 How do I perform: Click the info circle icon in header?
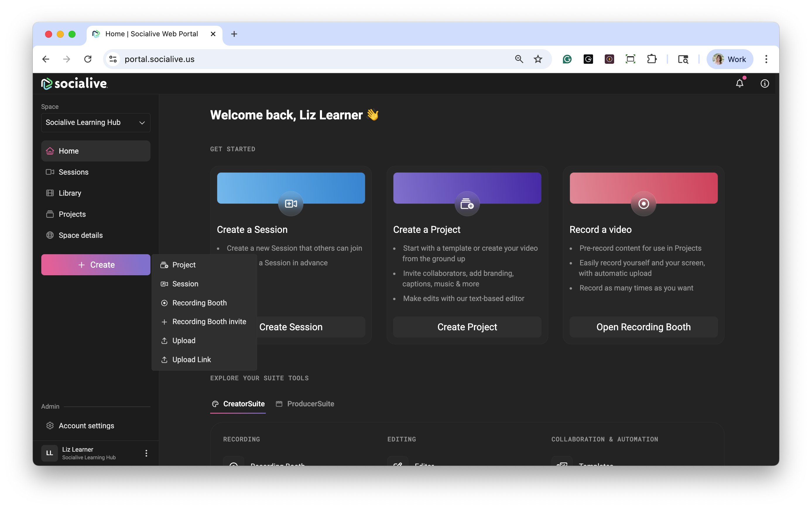click(x=765, y=83)
